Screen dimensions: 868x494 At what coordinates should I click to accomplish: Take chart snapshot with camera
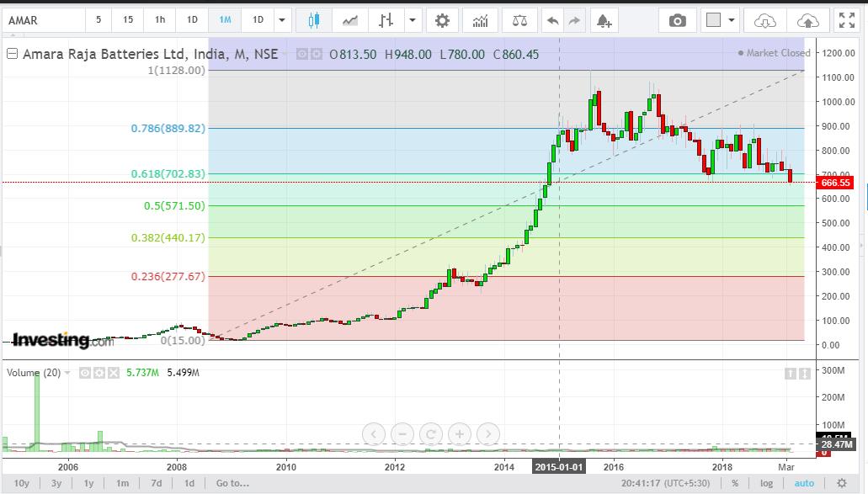pos(677,20)
